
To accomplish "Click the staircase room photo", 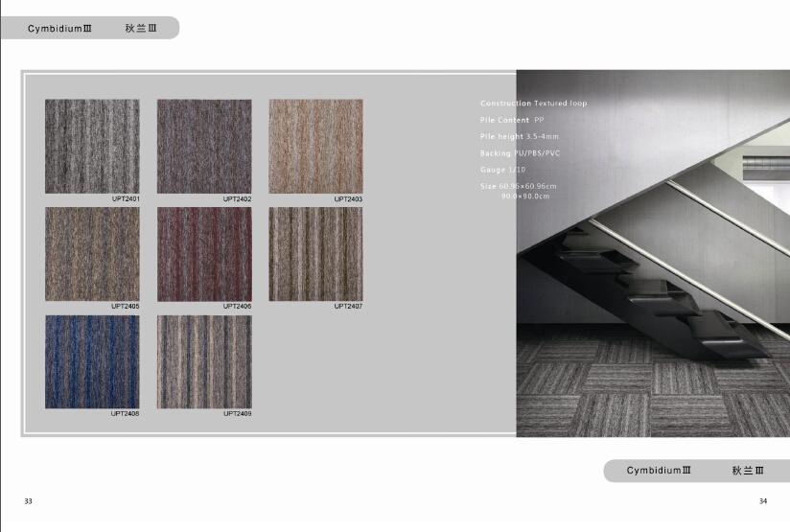I will [x=652, y=288].
